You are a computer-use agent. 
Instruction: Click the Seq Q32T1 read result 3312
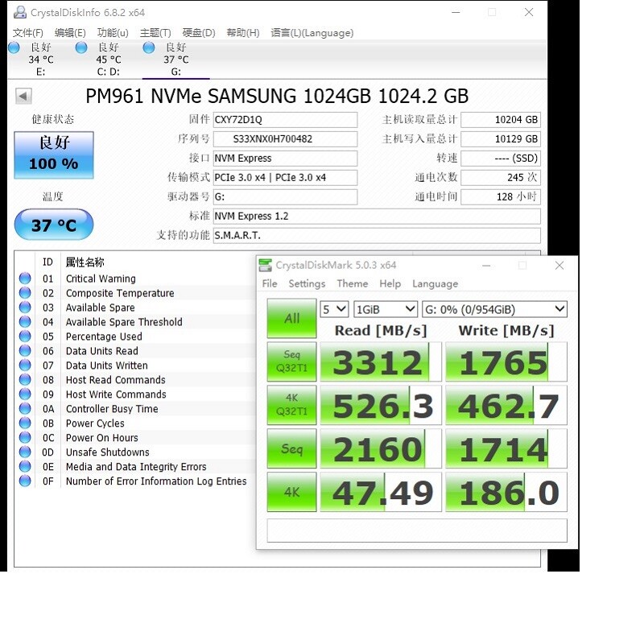click(x=381, y=361)
